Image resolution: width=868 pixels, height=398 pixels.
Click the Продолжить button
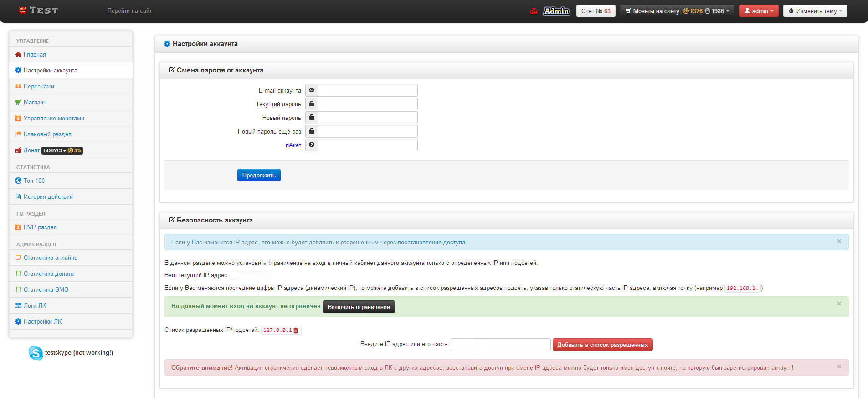(x=259, y=175)
